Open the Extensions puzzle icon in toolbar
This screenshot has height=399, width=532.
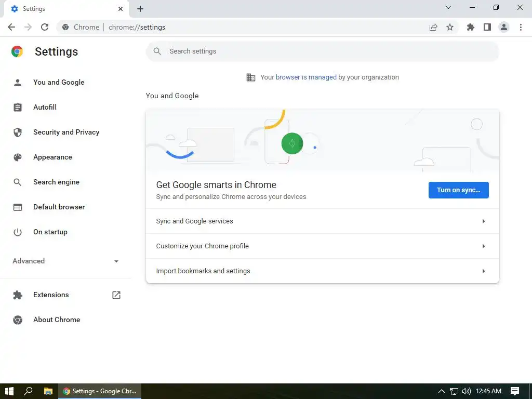(x=471, y=27)
